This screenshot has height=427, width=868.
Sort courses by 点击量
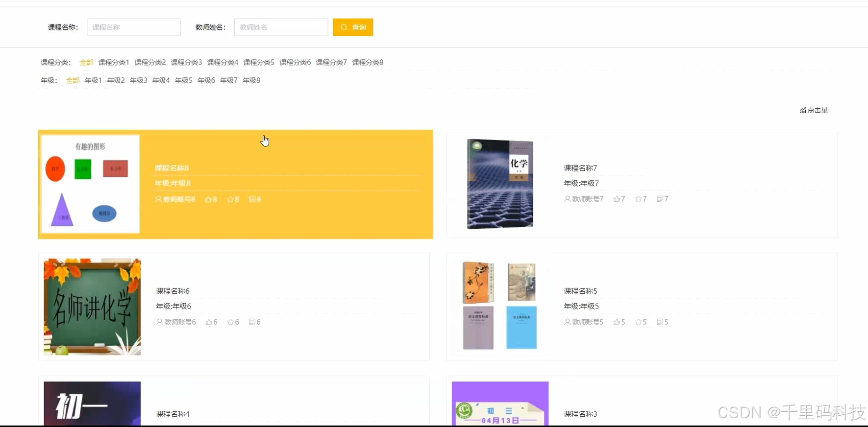(814, 110)
